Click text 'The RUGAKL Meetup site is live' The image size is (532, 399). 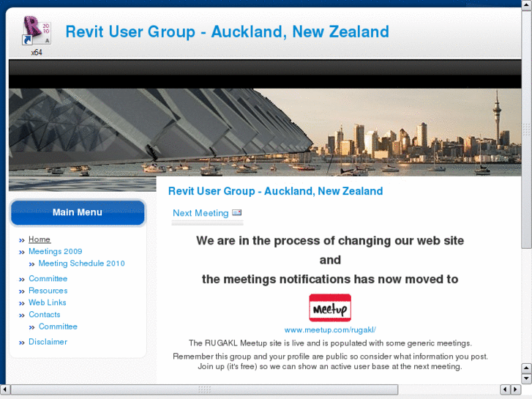(247, 343)
